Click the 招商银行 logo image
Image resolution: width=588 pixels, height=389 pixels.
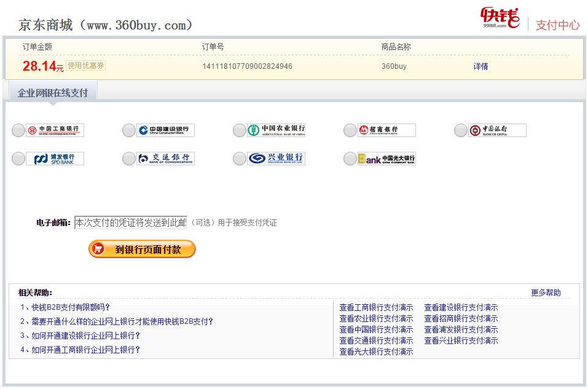pos(386,130)
